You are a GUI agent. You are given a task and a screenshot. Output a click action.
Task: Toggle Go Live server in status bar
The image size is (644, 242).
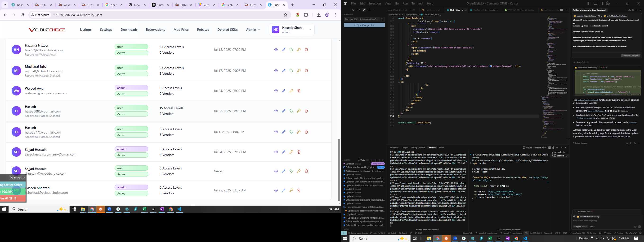[x=591, y=233]
